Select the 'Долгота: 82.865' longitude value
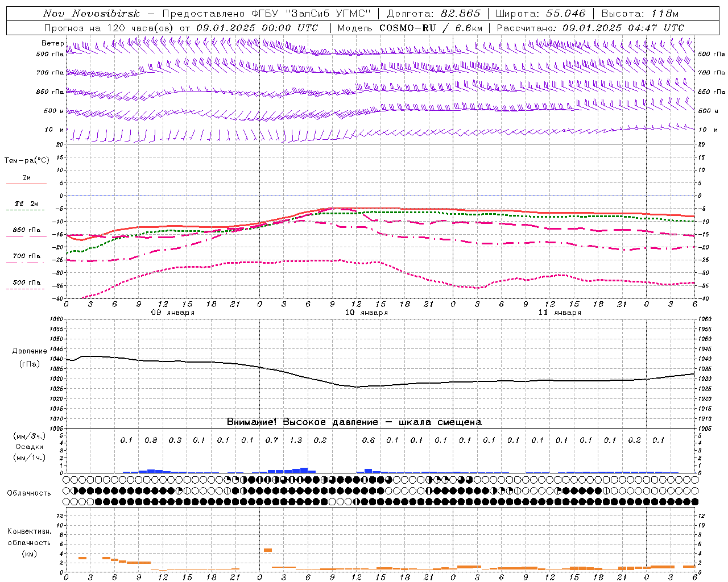The image size is (728, 582). pyautogui.click(x=434, y=14)
